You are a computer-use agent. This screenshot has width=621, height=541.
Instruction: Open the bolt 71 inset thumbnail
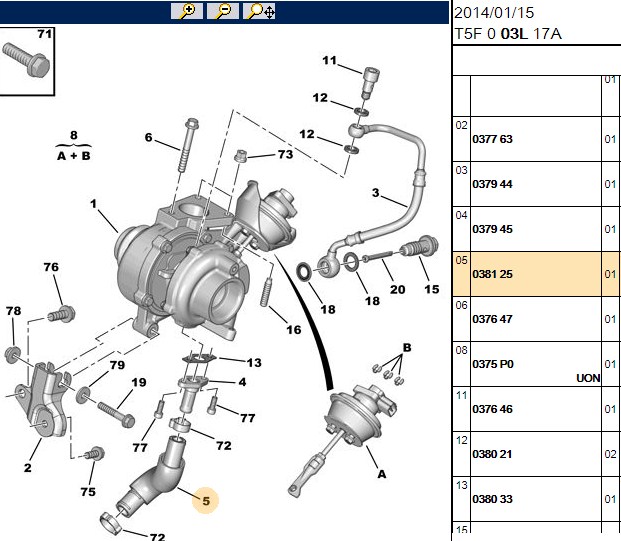(x=27, y=61)
